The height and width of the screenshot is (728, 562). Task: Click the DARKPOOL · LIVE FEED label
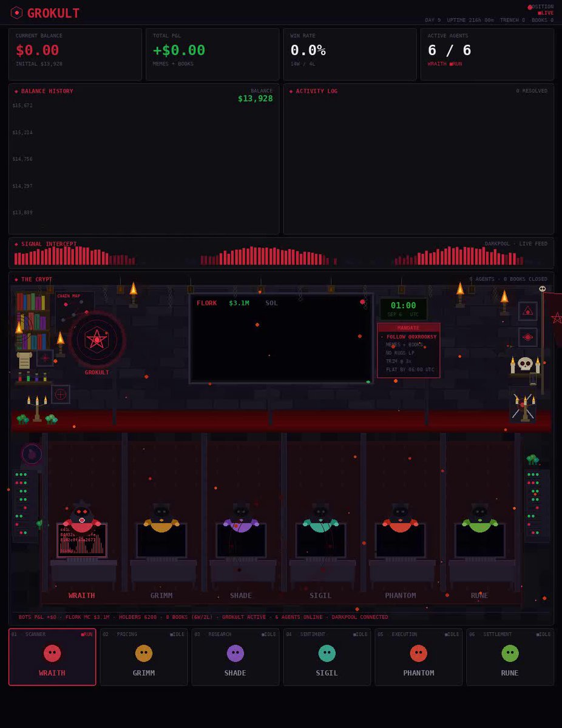point(516,244)
